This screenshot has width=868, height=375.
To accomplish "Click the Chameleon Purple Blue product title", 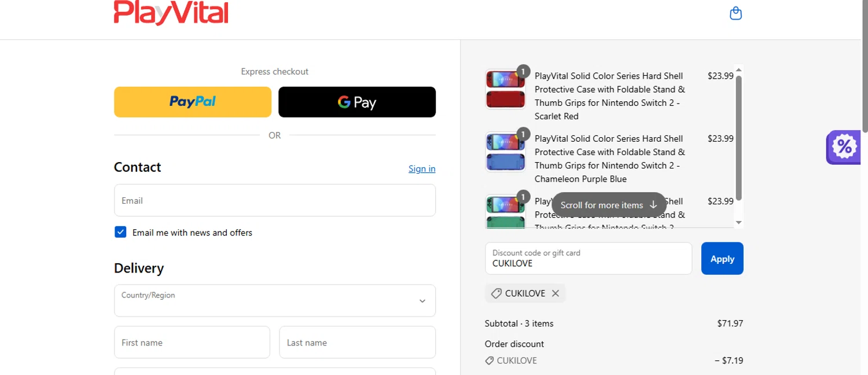I will 610,159.
